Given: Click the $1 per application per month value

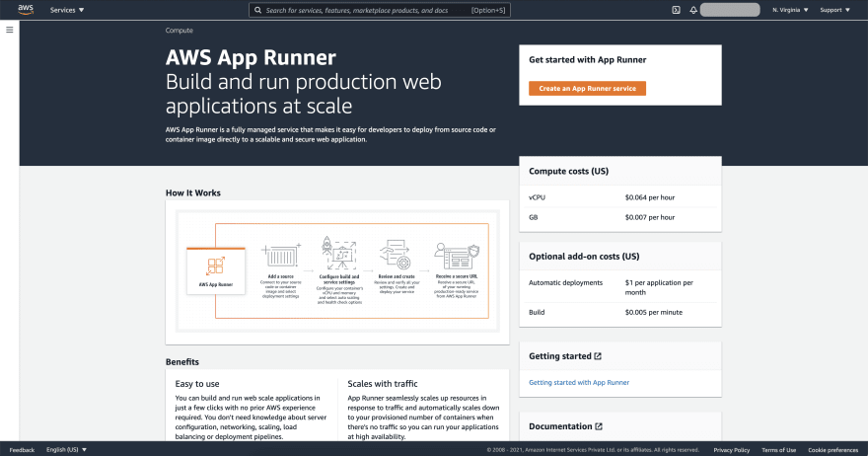Looking at the screenshot, I should (659, 287).
